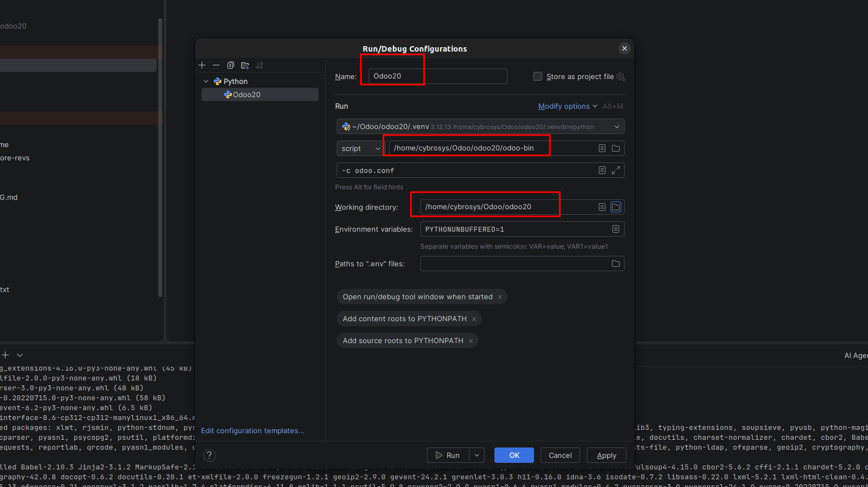The width and height of the screenshot is (868, 487).
Task: Remove 'Add source roots to PYTHONPATH' option
Action: tap(471, 341)
